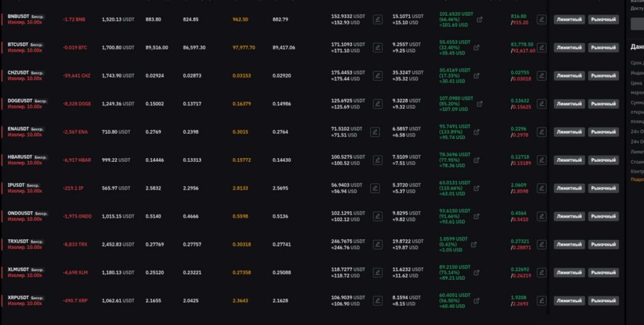This screenshot has width=644, height=325.
Task: Edit margin for the BNBUSDT position
Action: [377, 20]
